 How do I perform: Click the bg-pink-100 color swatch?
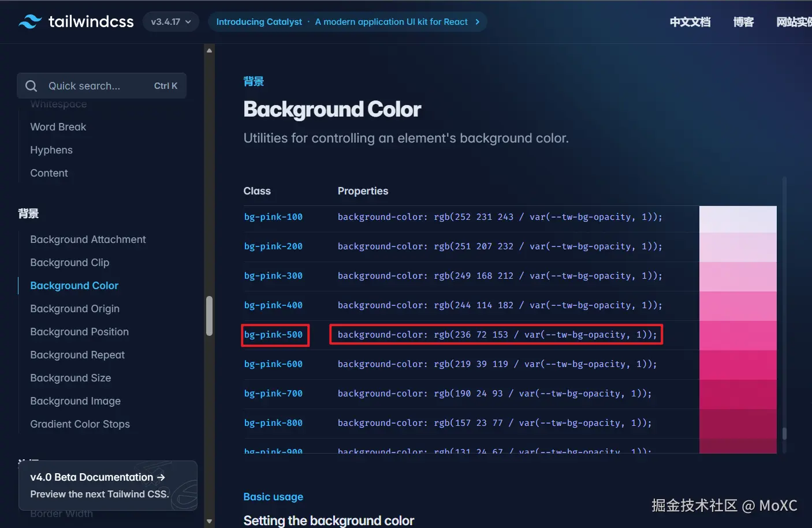click(x=738, y=219)
